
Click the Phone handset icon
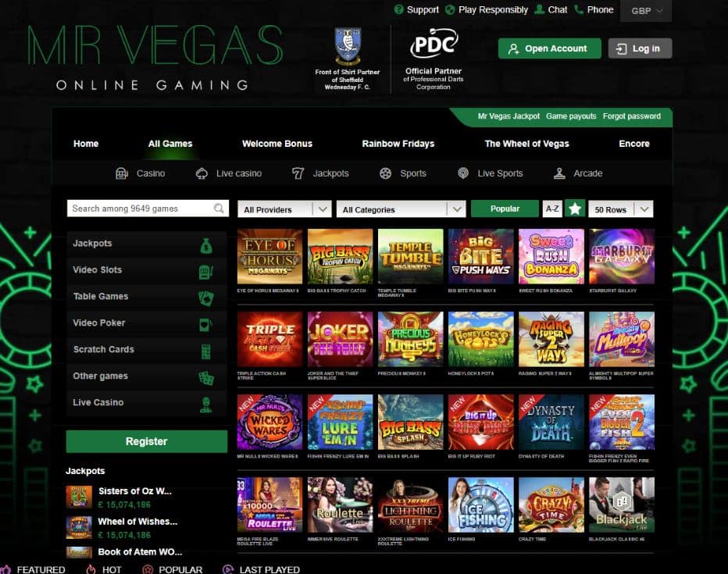[x=579, y=9]
